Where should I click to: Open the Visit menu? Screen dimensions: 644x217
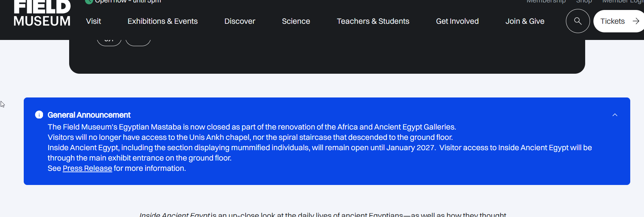93,21
